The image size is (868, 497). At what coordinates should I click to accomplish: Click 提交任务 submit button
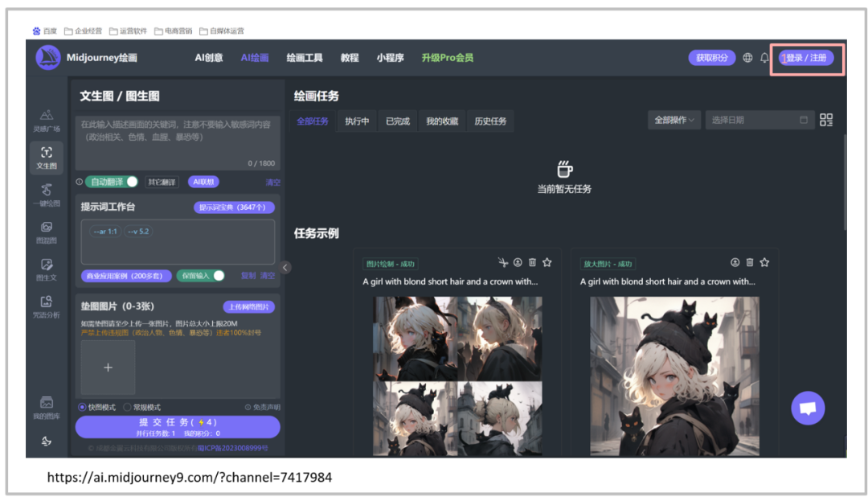click(x=178, y=427)
